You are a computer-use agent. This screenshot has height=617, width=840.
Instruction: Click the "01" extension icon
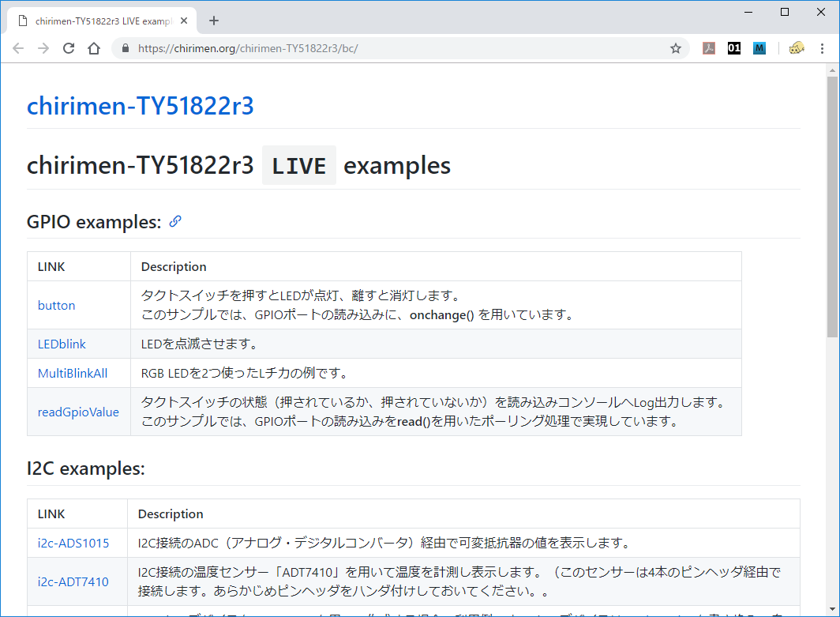coord(733,48)
